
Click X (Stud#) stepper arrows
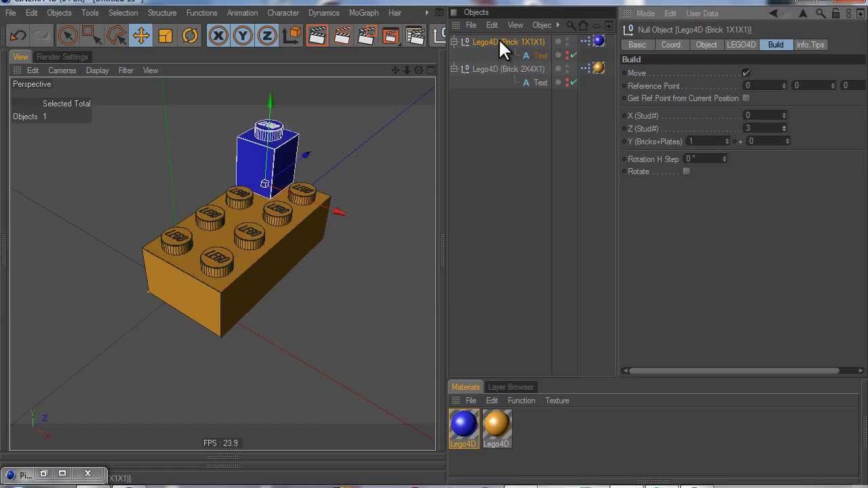pyautogui.click(x=784, y=116)
